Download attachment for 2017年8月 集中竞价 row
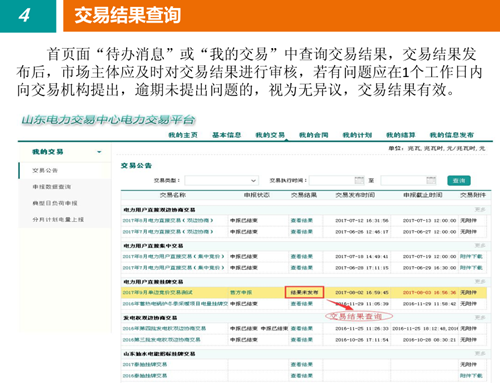The height and width of the screenshot is (383, 500). (x=471, y=256)
